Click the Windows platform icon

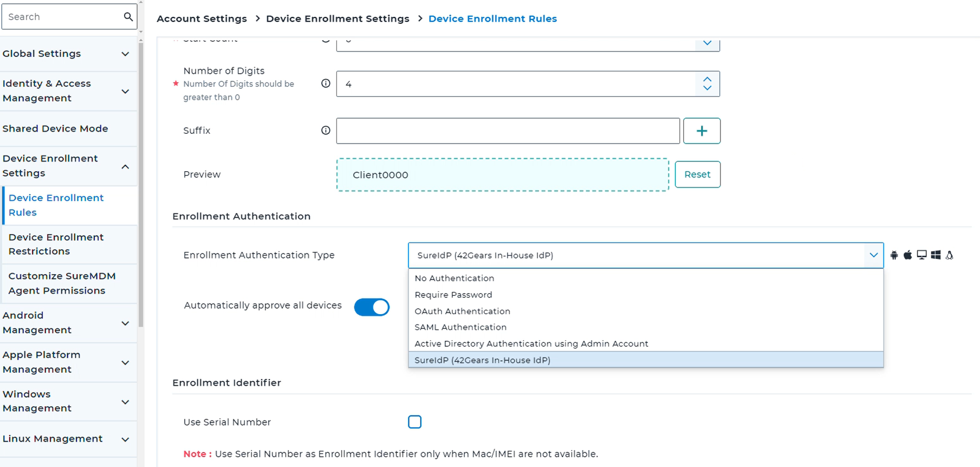click(936, 255)
